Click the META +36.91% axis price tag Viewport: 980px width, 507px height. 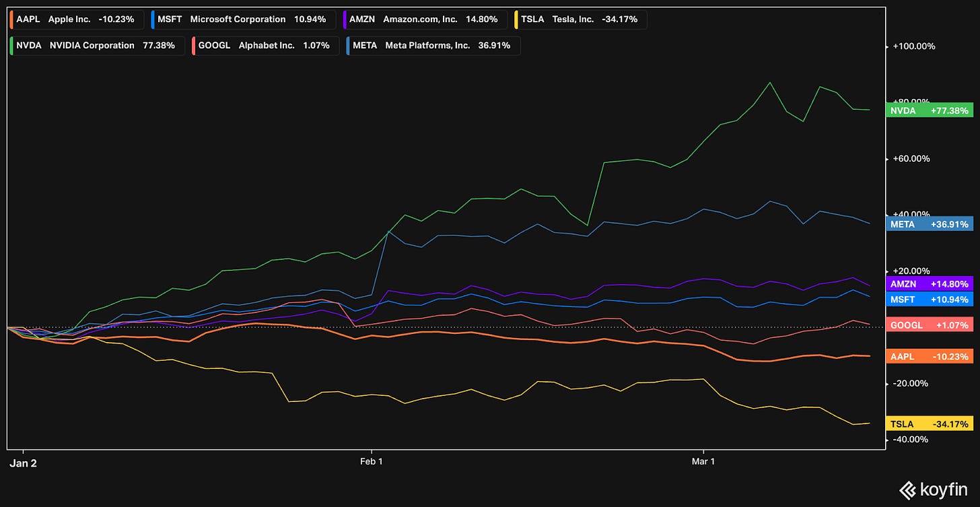point(929,224)
